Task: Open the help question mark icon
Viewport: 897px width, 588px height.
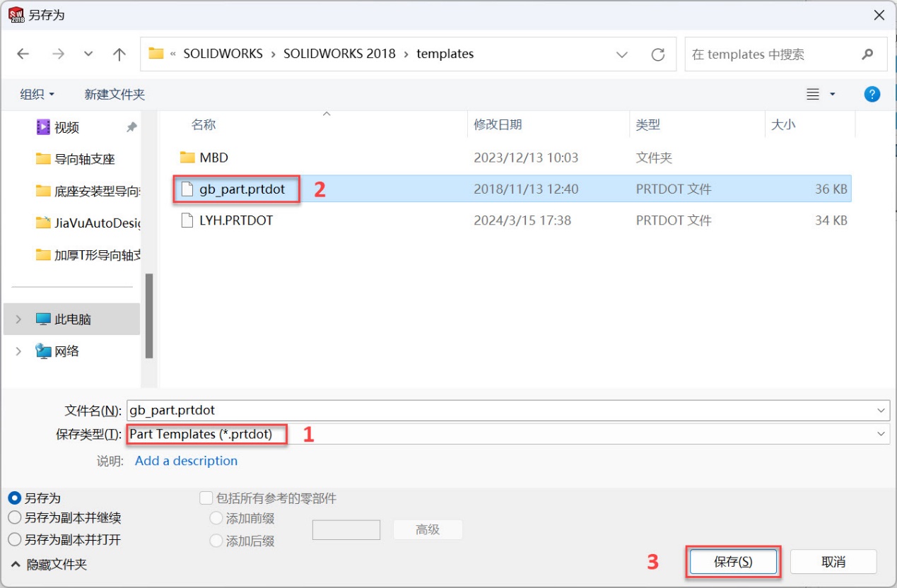Action: (872, 94)
